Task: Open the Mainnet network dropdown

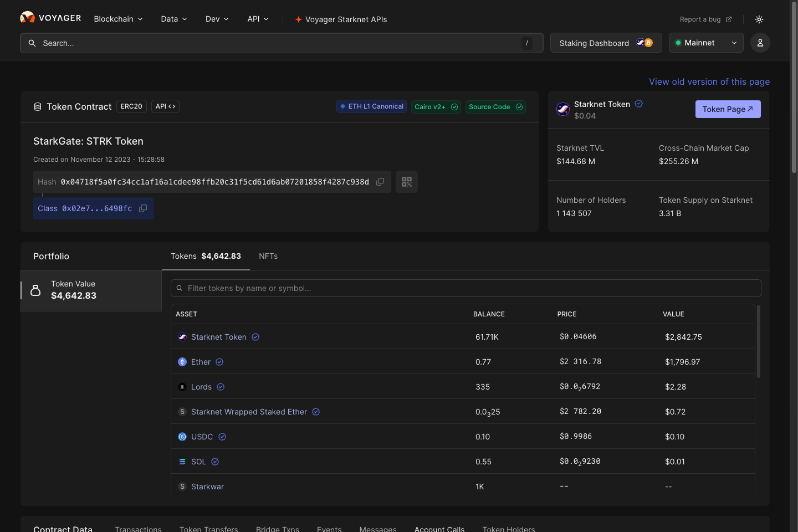Action: (x=706, y=43)
